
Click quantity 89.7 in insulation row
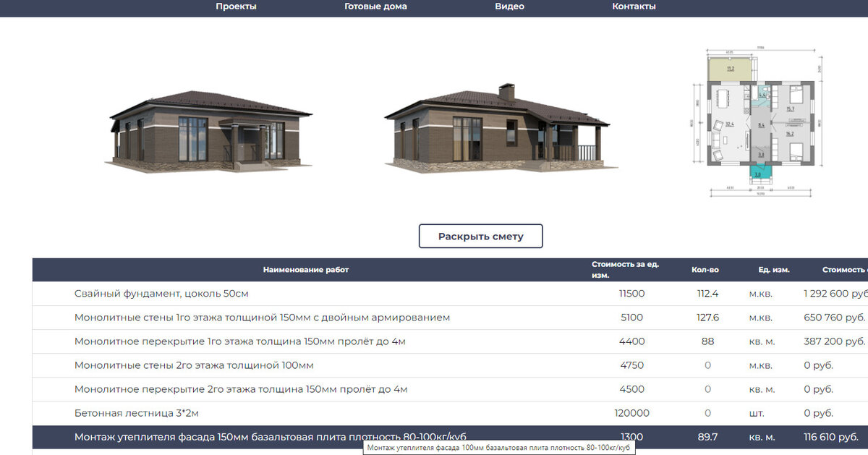pos(707,437)
